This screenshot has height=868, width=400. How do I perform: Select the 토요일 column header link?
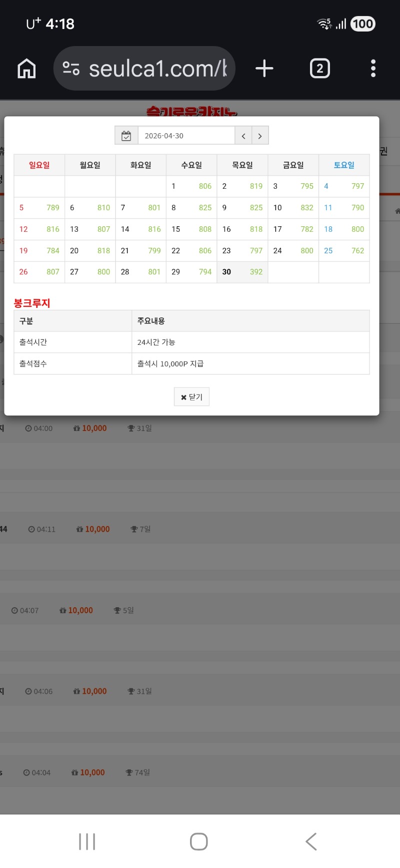click(344, 165)
